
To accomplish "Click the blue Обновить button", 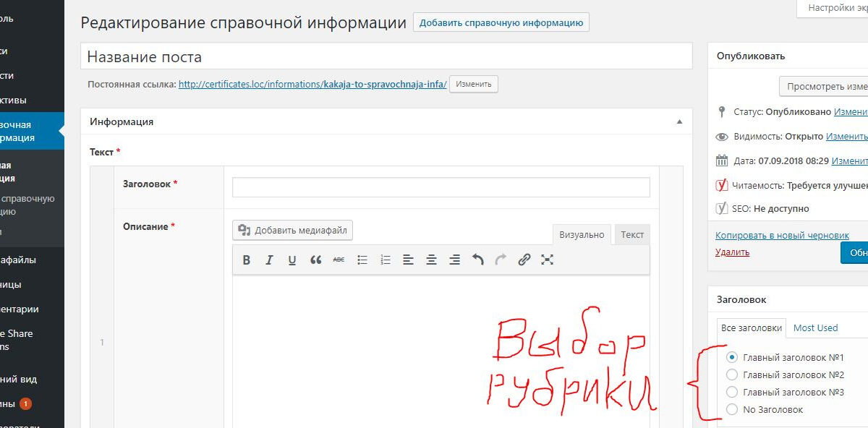I will [854, 253].
